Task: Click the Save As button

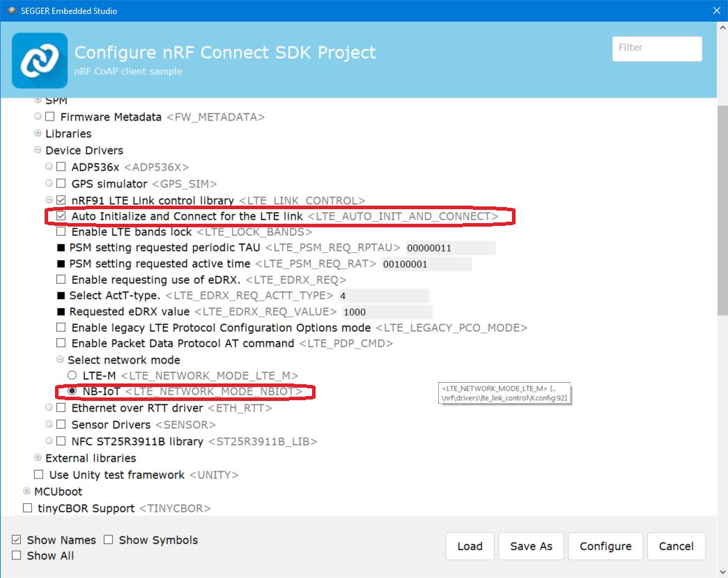Action: pyautogui.click(x=531, y=547)
